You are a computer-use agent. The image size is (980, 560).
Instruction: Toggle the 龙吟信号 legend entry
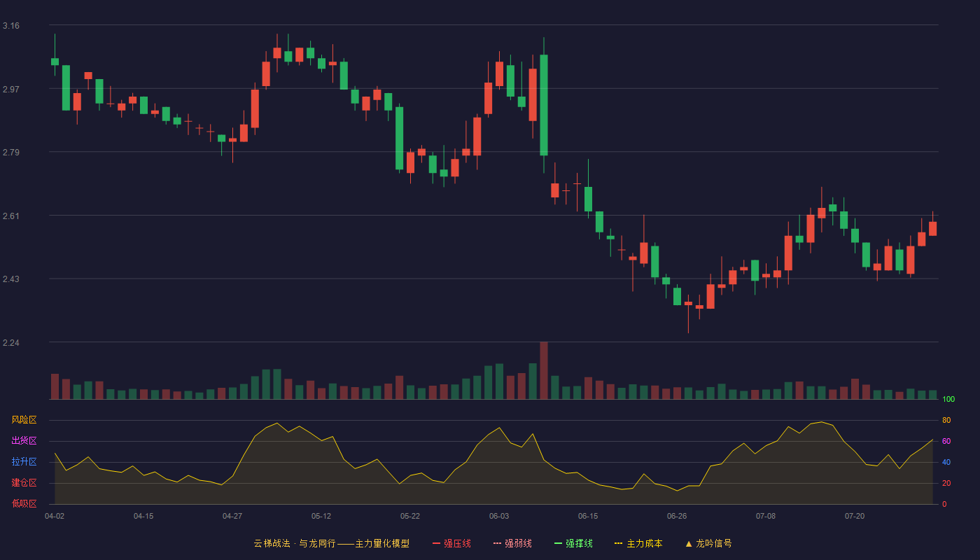708,543
